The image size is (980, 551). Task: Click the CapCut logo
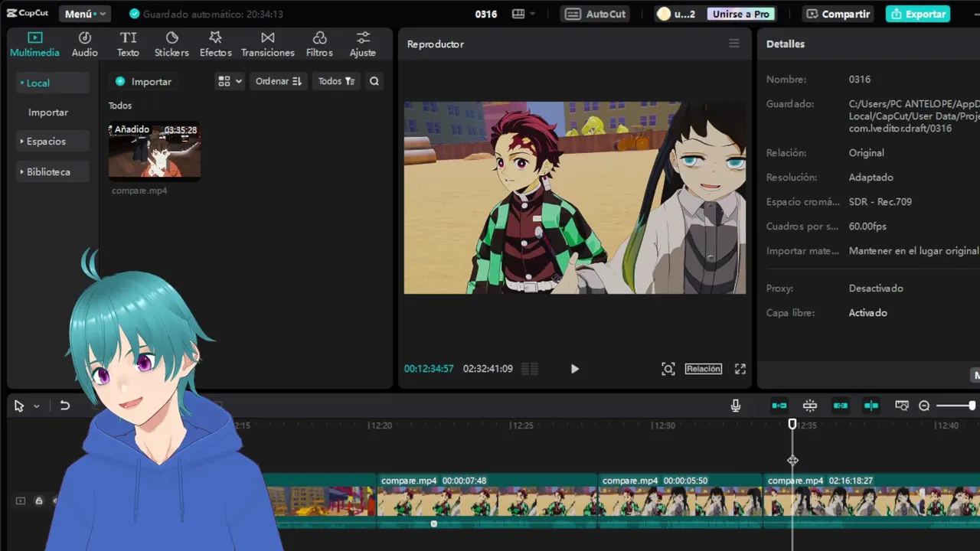[x=28, y=13]
